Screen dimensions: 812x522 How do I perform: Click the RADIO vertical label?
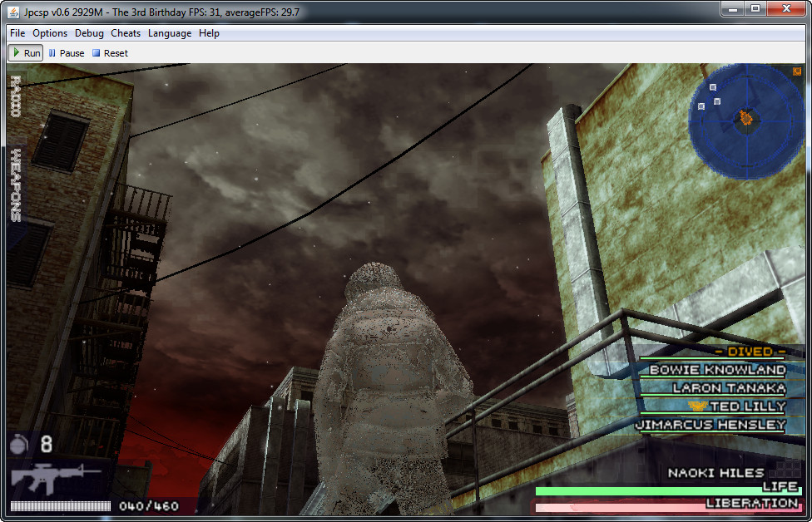(x=16, y=96)
